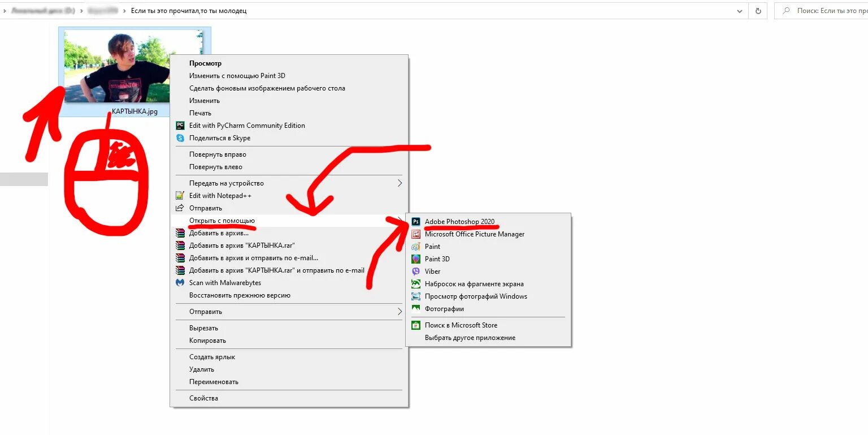Click the Snip & Sketch icon (Набросок на фрагменте экрана)
868x435 pixels.
416,284
